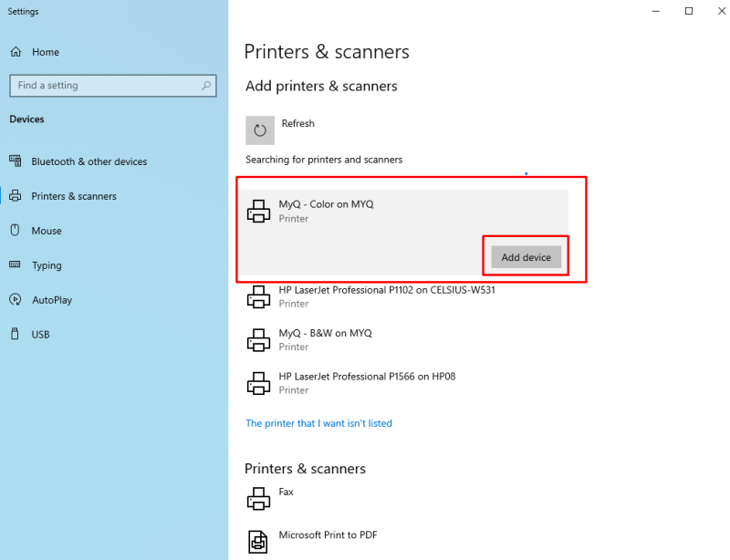730x560 pixels.
Task: Select the Mouse sidebar icon
Action: [16, 231]
